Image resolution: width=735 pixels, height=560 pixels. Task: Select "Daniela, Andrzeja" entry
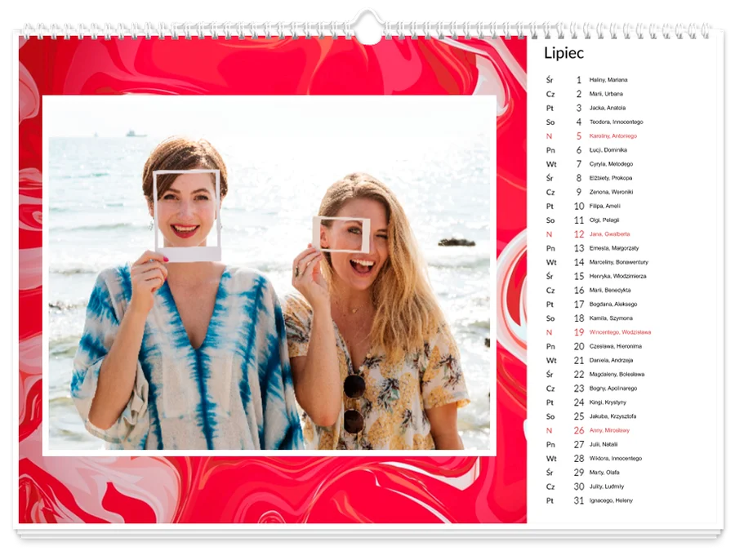coord(611,361)
